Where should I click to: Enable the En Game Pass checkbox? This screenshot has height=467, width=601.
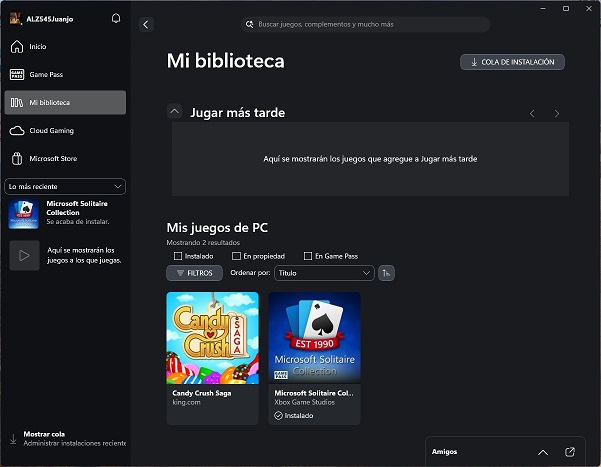coord(308,256)
